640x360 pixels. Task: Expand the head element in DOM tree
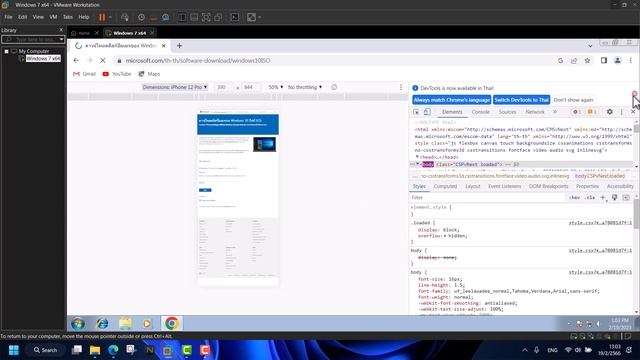tap(417, 157)
